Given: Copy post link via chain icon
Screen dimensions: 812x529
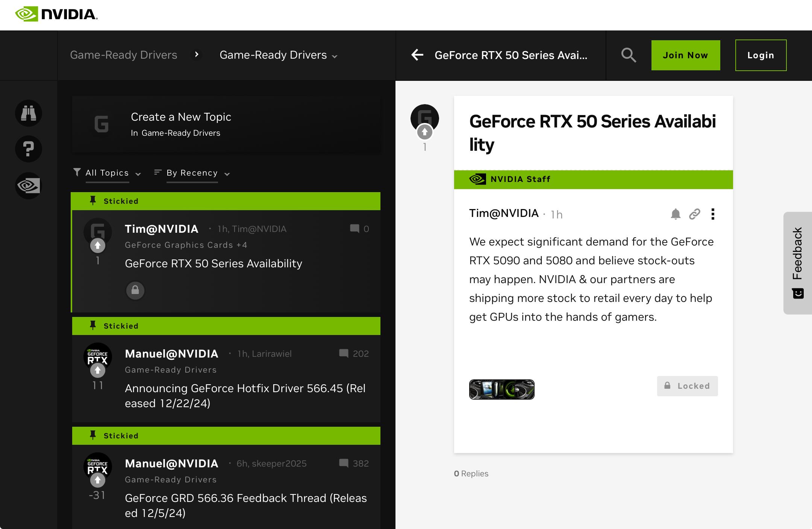Looking at the screenshot, I should (x=694, y=214).
